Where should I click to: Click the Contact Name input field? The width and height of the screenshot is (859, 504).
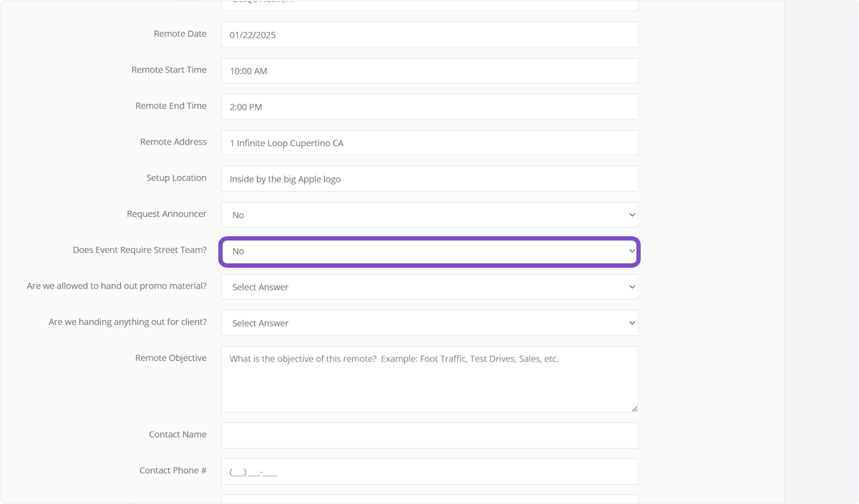[429, 435]
